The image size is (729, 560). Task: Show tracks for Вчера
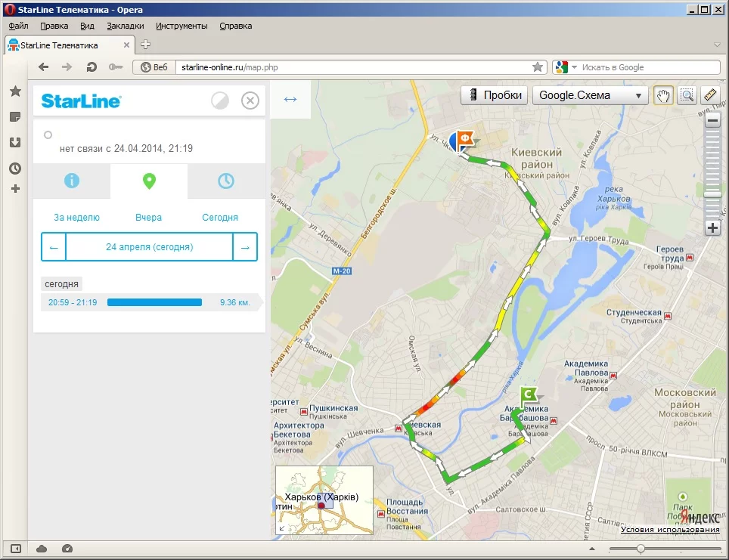click(x=148, y=218)
